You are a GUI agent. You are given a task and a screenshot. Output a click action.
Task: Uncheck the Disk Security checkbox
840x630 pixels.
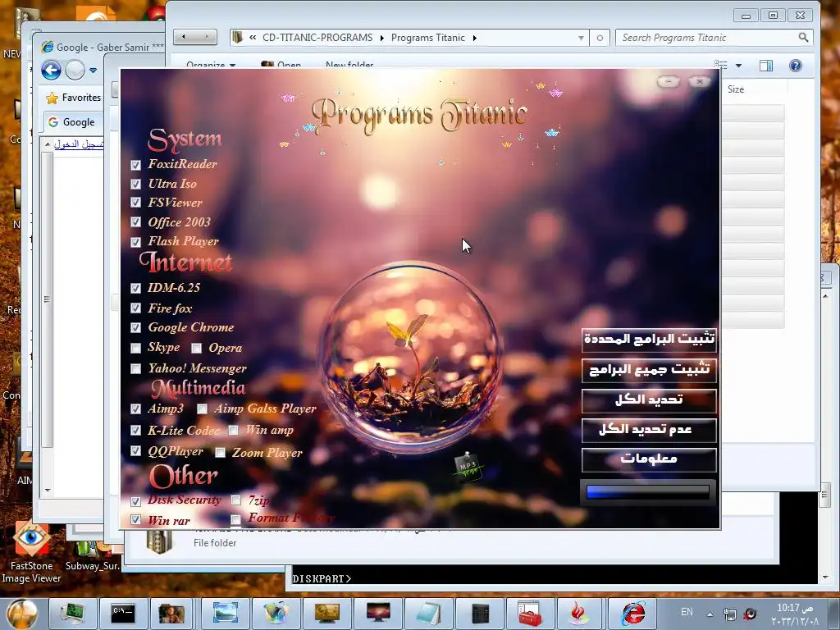[x=136, y=501]
